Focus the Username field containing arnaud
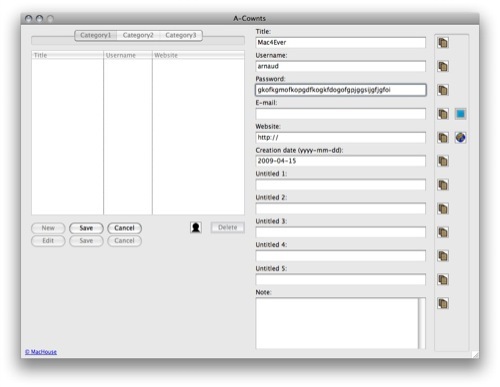The height and width of the screenshot is (387, 500). [341, 66]
